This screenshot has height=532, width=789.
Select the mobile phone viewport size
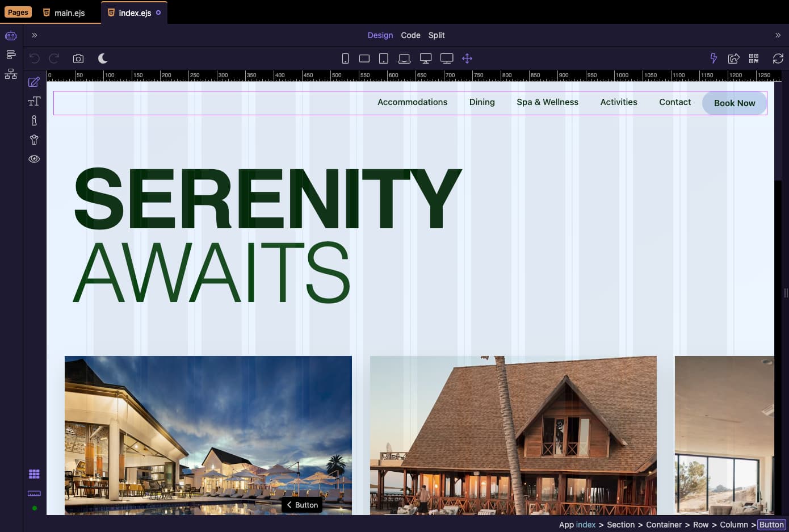coord(345,58)
